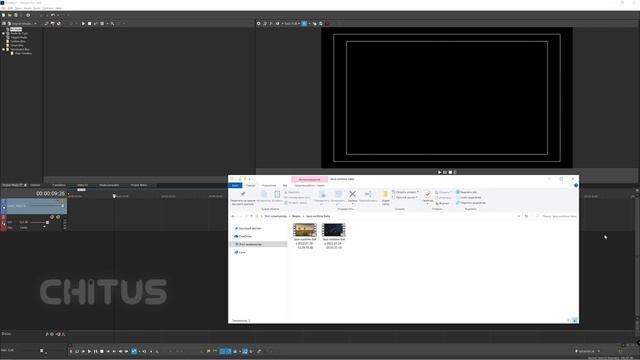Select the Normal Edit tool
Screen dimensions: 640x360
[x=134, y=351]
